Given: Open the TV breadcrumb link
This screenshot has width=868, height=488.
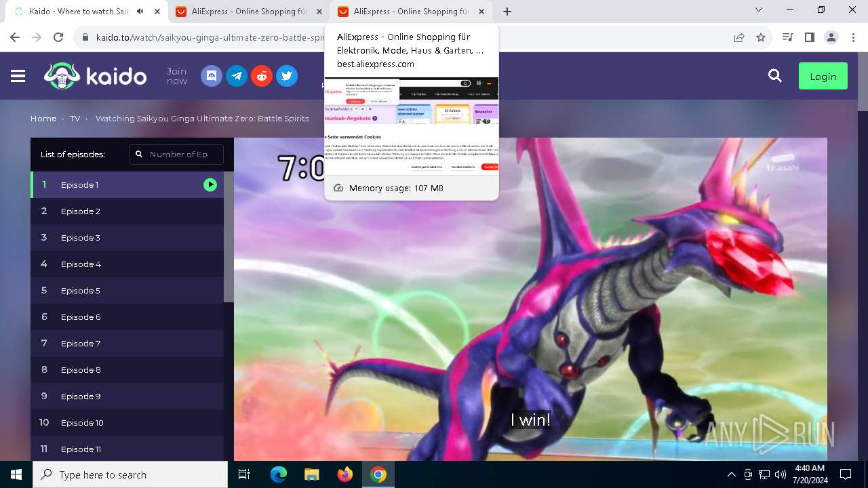Looking at the screenshot, I should tap(75, 119).
